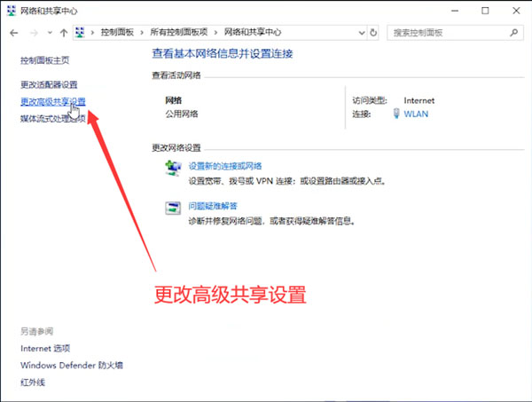532x402 pixels.
Task: Open 更改适配器设置 link
Action: (49, 85)
